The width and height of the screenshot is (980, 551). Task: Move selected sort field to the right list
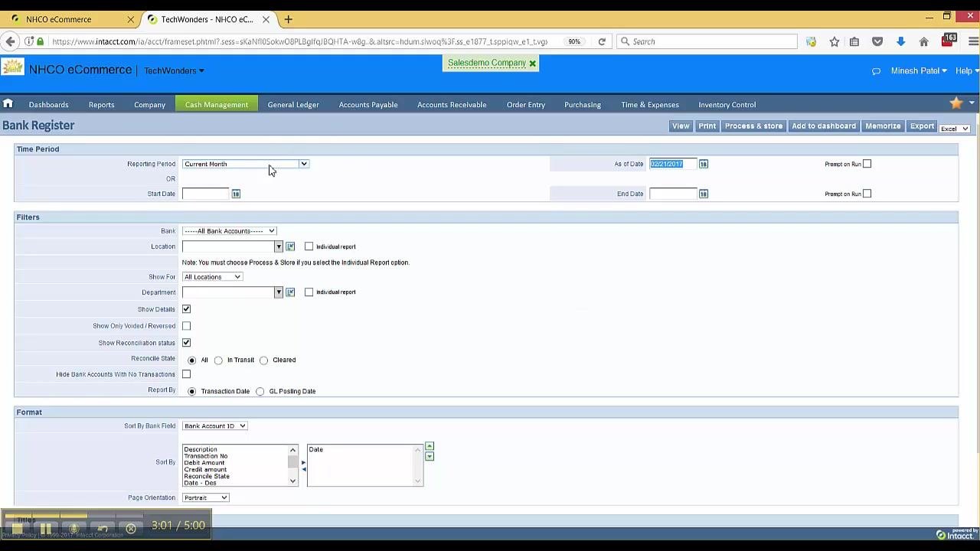pyautogui.click(x=303, y=462)
